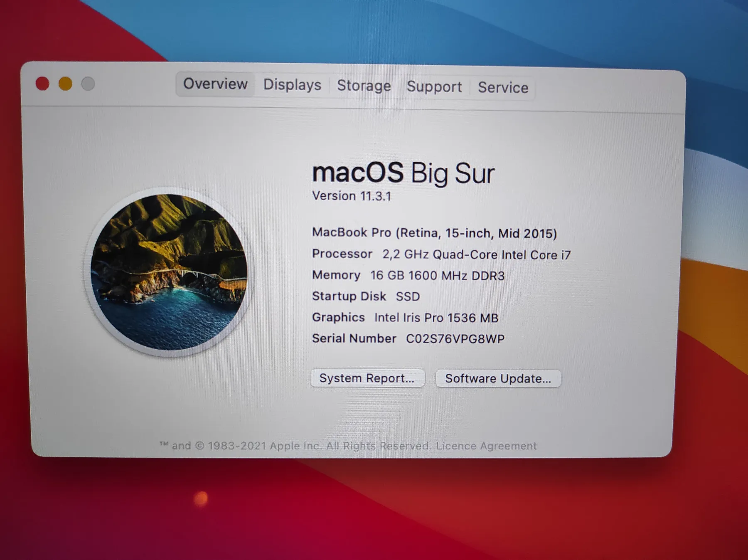Click the 16 GB 1600 MHz DDR3 value
This screenshot has height=560, width=748.
tap(437, 275)
